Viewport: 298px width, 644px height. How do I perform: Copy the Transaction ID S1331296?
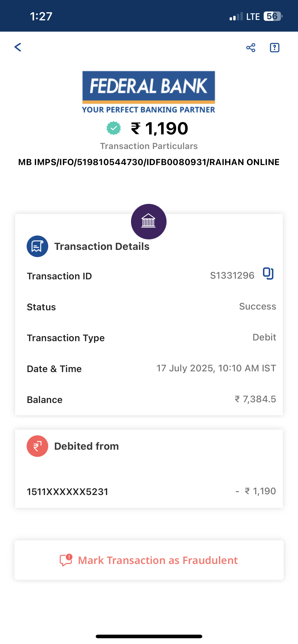(x=268, y=274)
